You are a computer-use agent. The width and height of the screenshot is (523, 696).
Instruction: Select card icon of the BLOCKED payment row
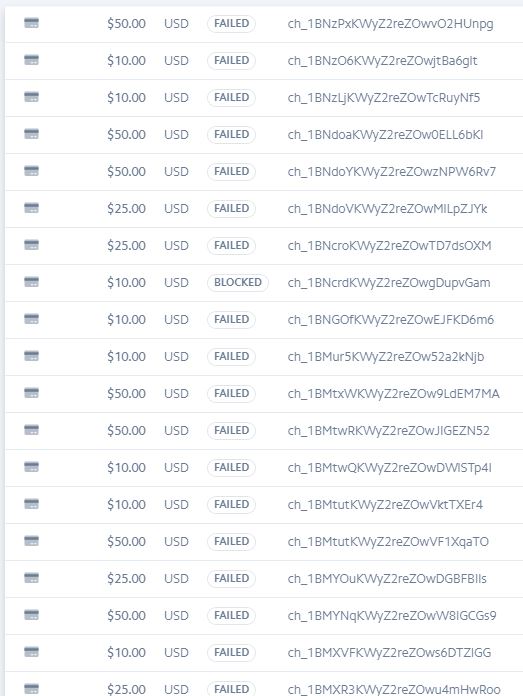(31, 282)
